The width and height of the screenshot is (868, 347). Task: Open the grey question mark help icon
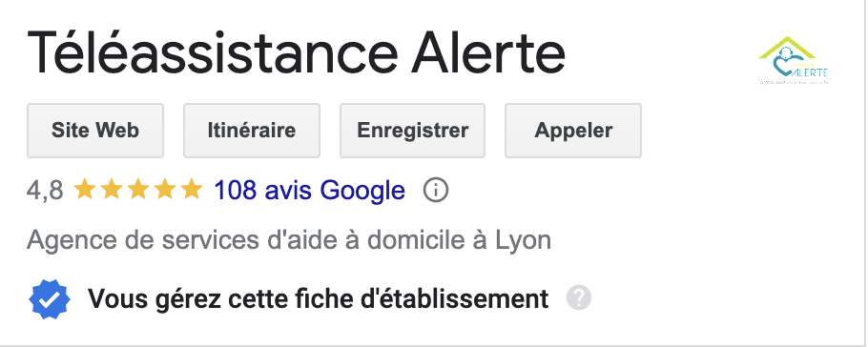pyautogui.click(x=578, y=298)
